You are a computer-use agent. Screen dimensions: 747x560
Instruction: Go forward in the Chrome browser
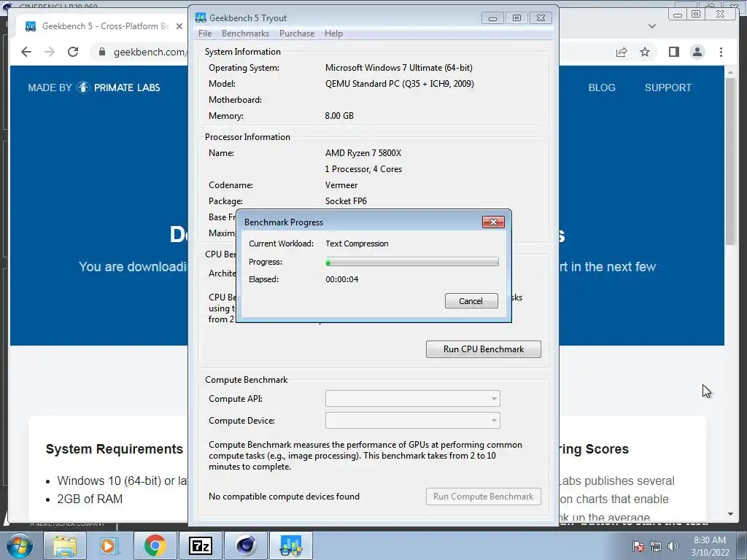[x=50, y=52]
